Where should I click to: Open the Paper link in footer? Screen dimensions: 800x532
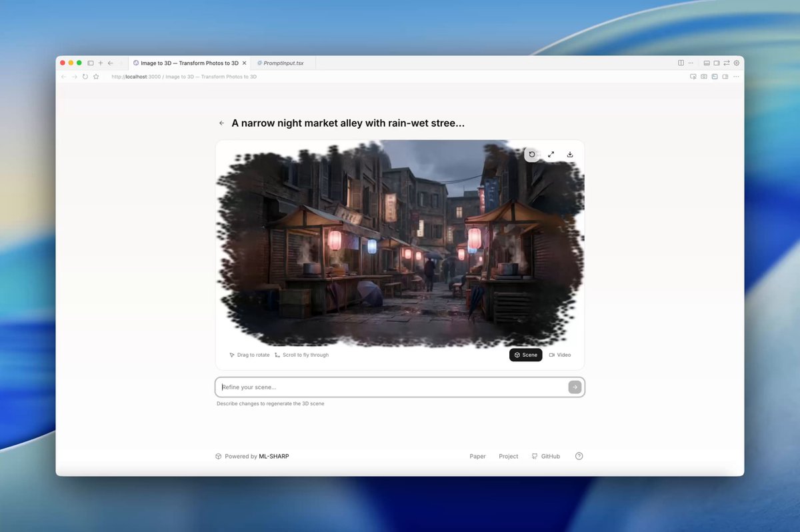point(477,457)
